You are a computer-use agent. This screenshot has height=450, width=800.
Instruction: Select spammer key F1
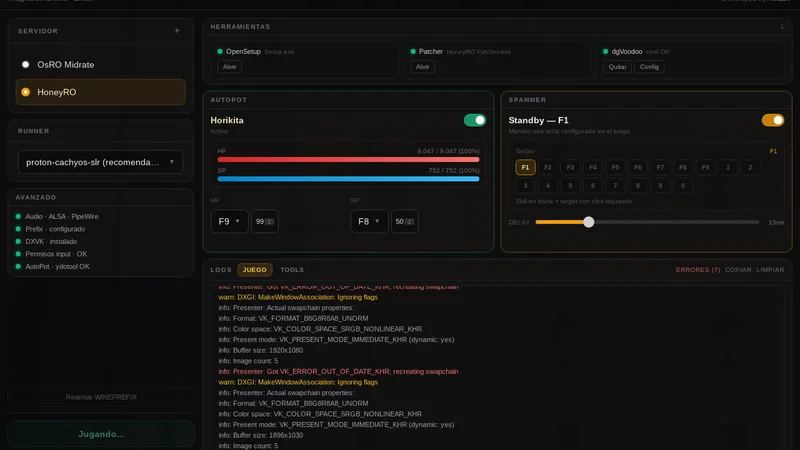(525, 167)
